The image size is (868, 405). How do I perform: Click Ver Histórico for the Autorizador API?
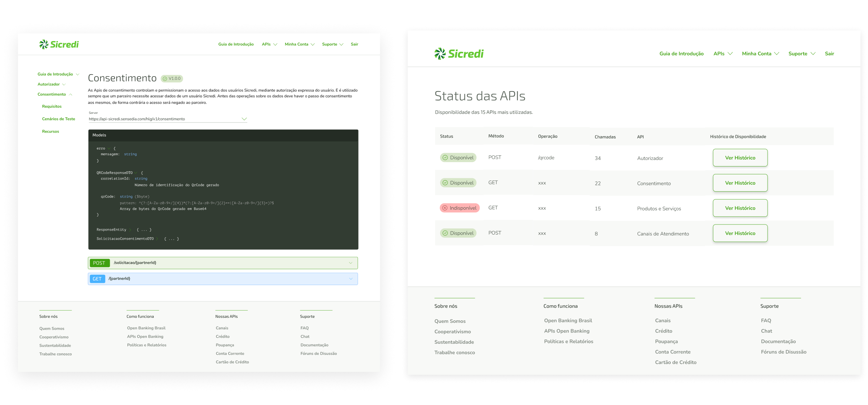pyautogui.click(x=740, y=158)
